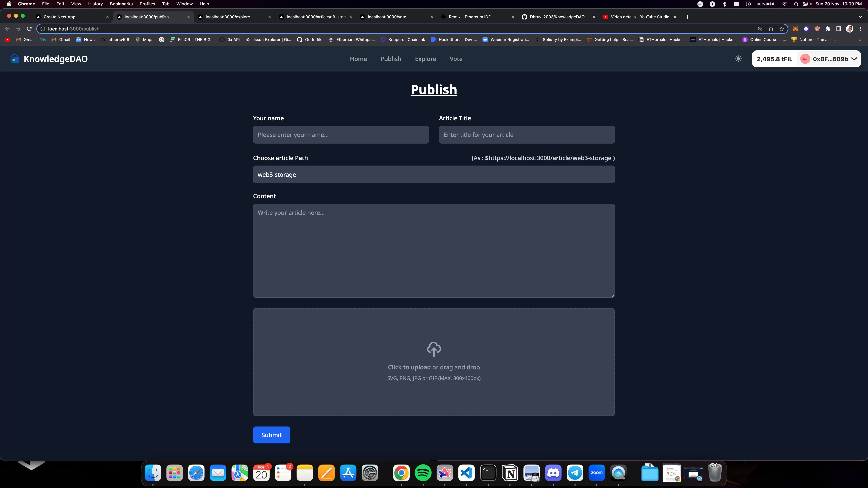Click the 'Click to upload' dropzone text

click(409, 367)
